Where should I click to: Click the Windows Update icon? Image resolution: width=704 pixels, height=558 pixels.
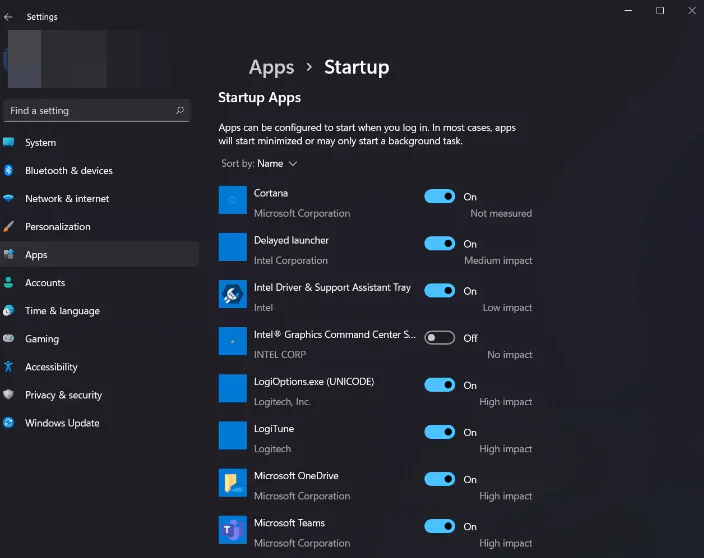tap(9, 423)
